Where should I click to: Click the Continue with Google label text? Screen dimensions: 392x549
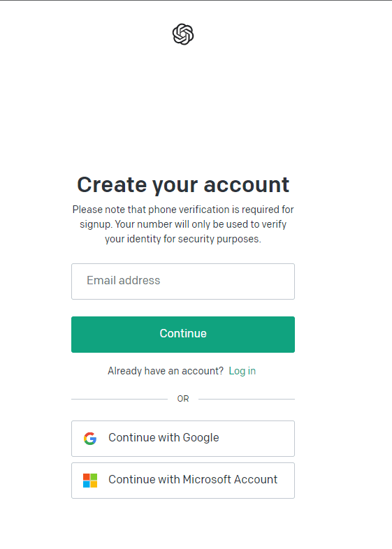[x=164, y=438]
